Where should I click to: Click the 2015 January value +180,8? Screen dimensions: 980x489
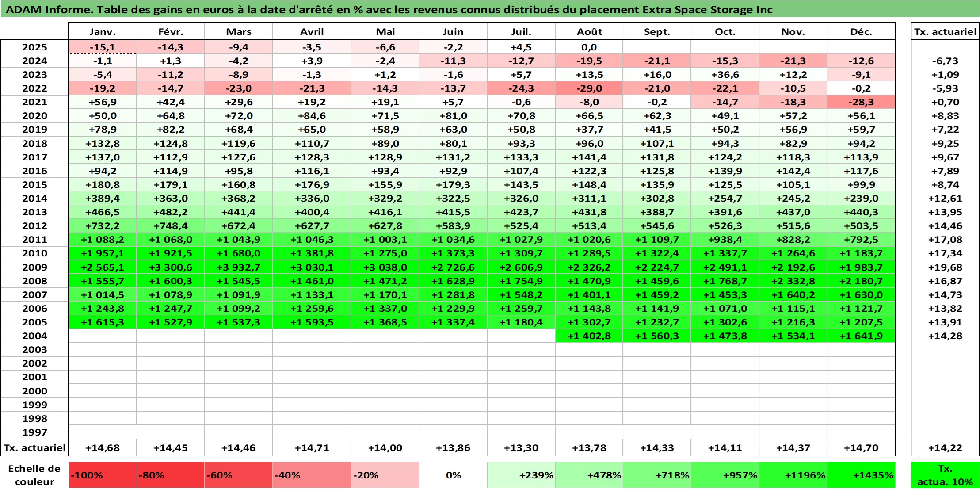tap(103, 185)
